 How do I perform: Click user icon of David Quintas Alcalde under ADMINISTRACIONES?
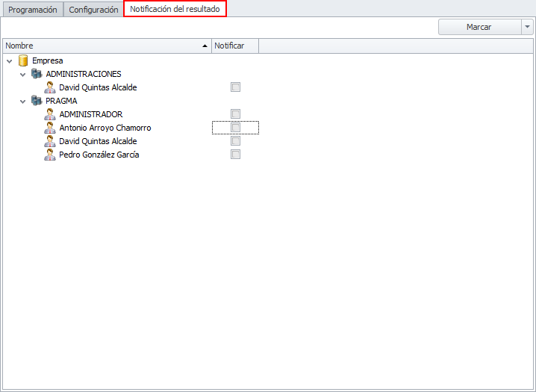(x=50, y=87)
